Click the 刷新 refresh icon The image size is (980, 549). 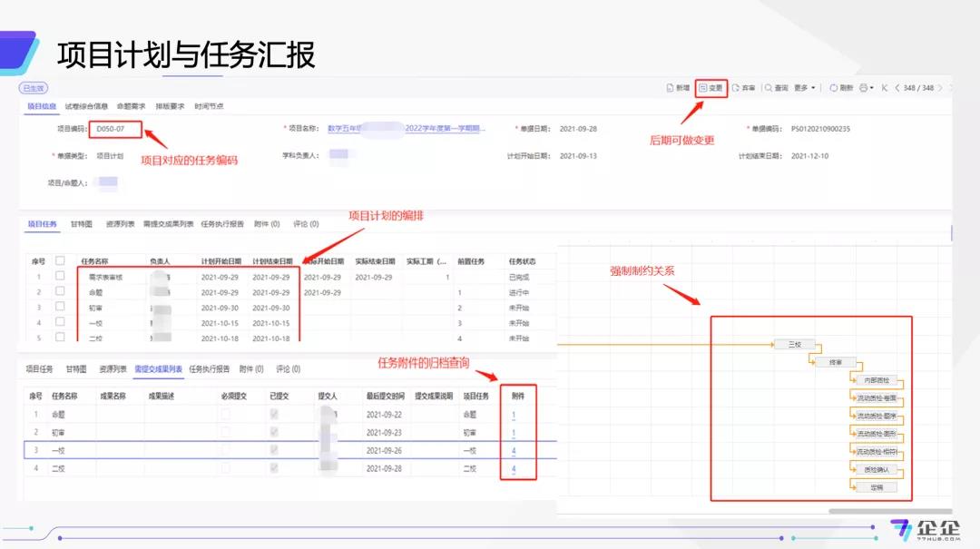[834, 88]
